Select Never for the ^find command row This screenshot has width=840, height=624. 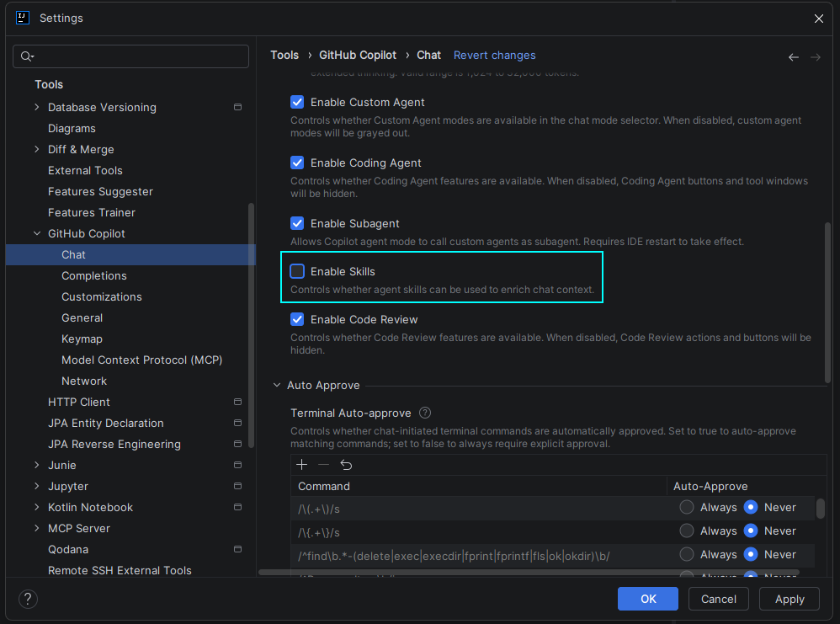(x=751, y=554)
